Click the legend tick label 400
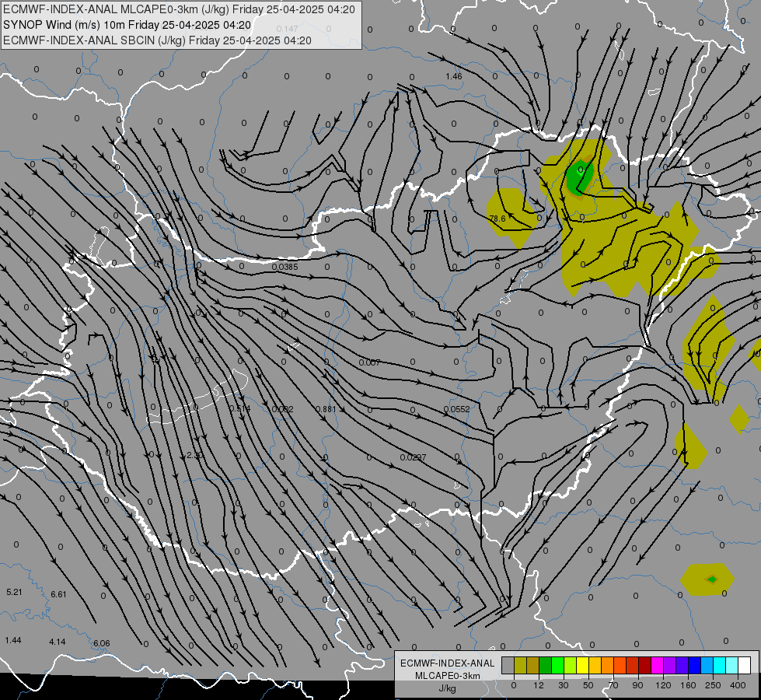This screenshot has width=761, height=700. (738, 685)
